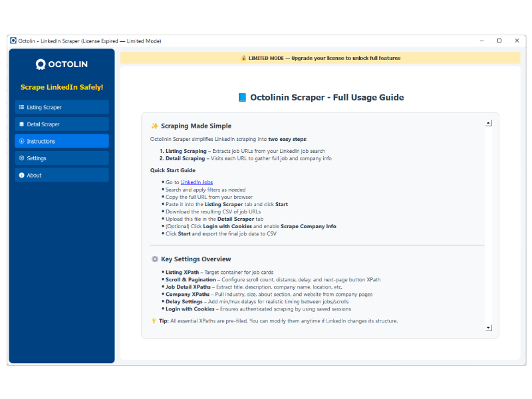The image size is (532, 399).
Task: Click the 'Delay Settings' bullet
Action: click(257, 302)
